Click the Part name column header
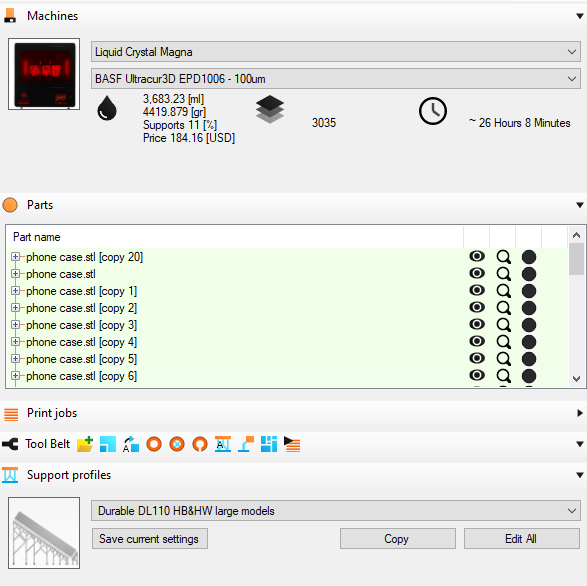587x586 pixels. [234, 237]
